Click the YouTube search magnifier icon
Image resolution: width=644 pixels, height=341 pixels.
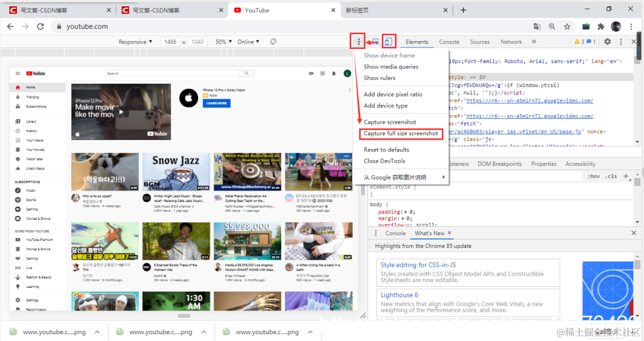click(x=246, y=73)
